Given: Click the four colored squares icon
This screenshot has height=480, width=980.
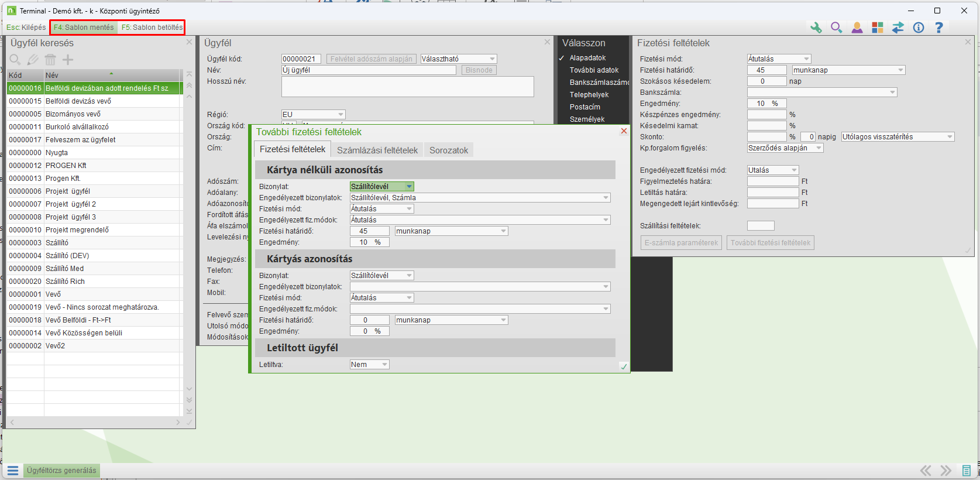Looking at the screenshot, I should click(877, 28).
